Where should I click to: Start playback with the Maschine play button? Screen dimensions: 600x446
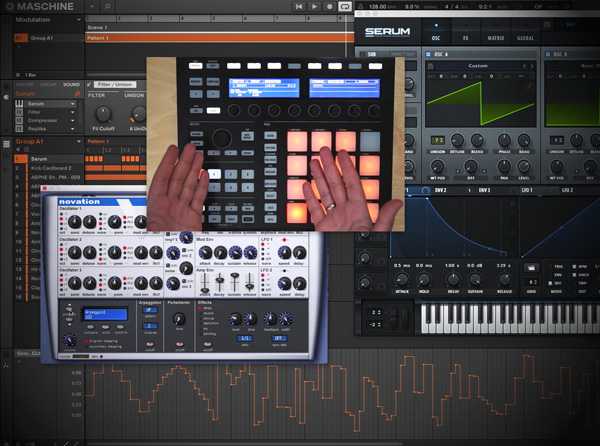point(315,7)
